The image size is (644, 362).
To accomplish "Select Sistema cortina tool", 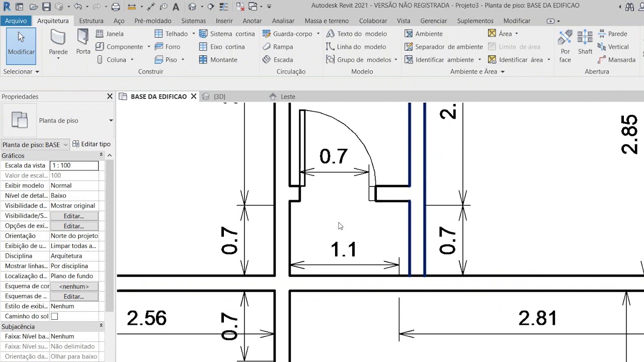I will tap(227, 34).
